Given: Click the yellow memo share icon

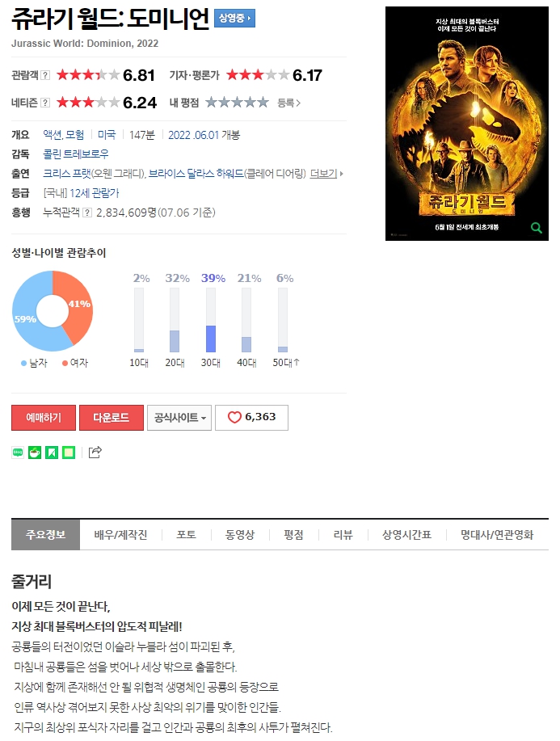Looking at the screenshot, I should (69, 453).
